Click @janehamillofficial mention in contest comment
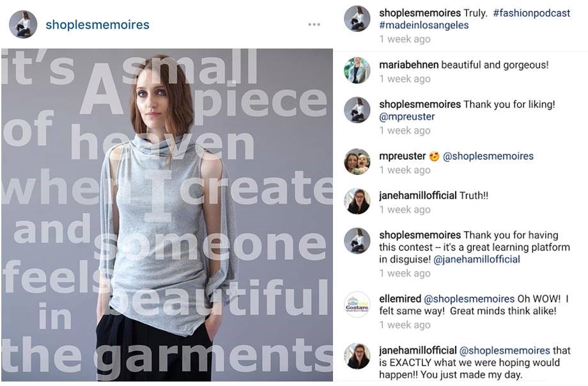The width and height of the screenshot is (588, 386). pyautogui.click(x=477, y=259)
